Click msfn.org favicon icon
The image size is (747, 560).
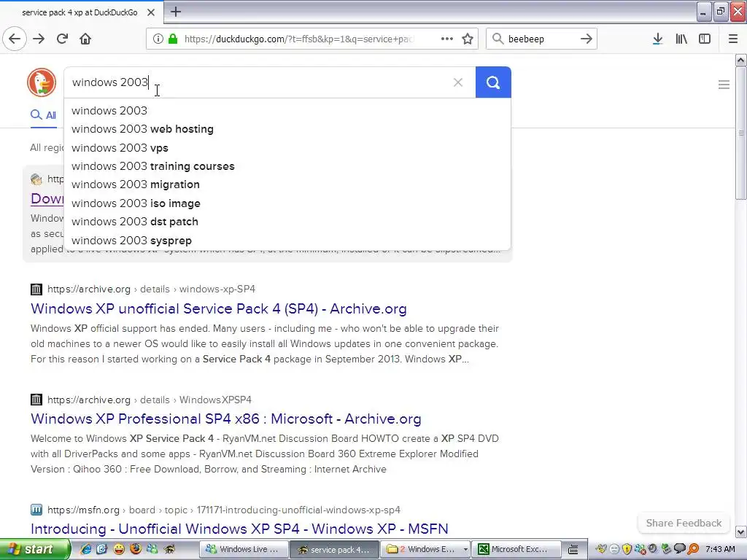point(36,510)
